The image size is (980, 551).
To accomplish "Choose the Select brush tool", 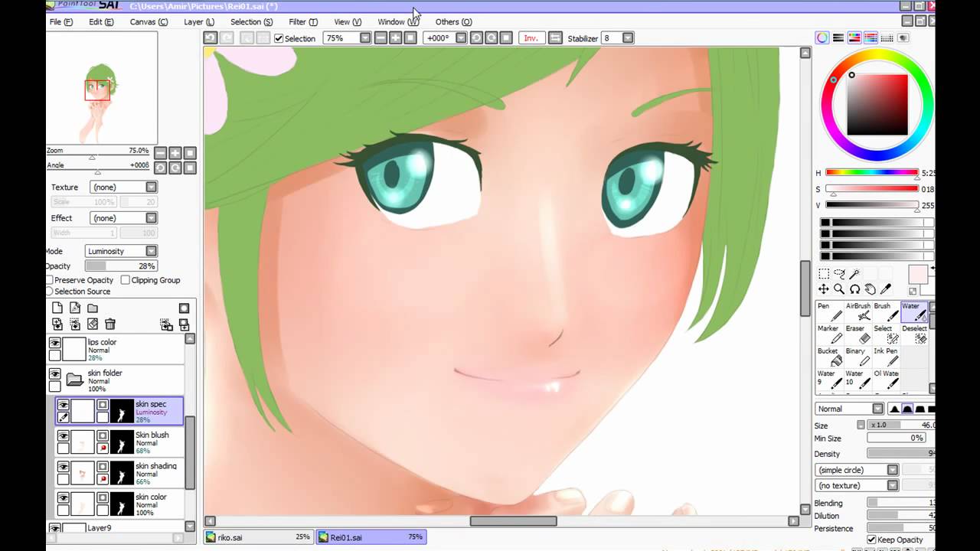I will 887,334.
